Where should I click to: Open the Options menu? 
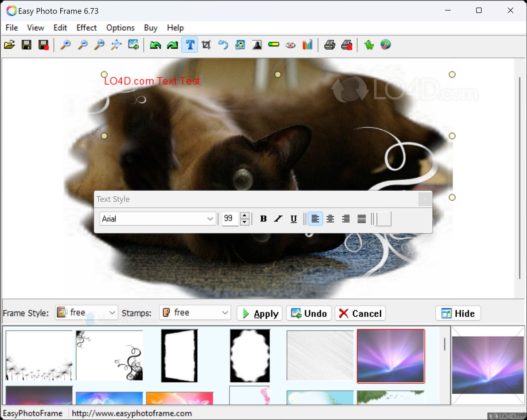[x=120, y=28]
